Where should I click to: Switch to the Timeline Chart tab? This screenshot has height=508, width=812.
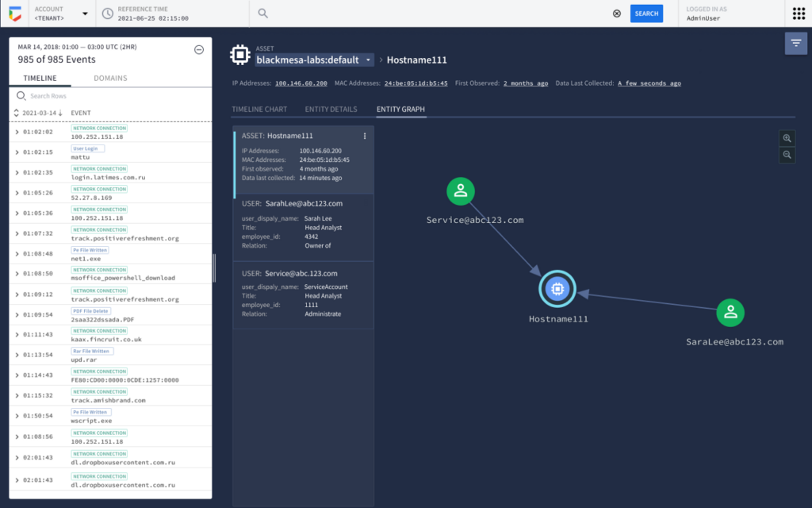(259, 110)
